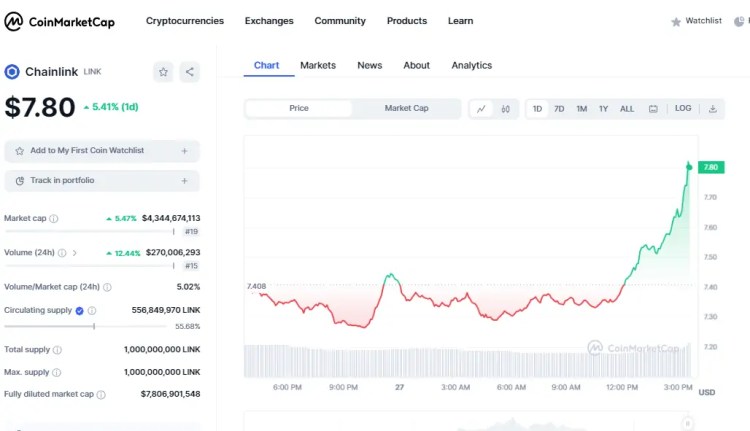Click the chart download icon

[x=713, y=109]
